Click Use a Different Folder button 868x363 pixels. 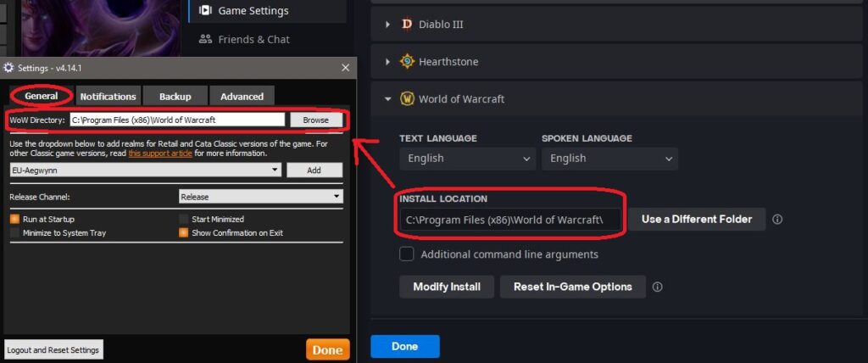(x=697, y=220)
